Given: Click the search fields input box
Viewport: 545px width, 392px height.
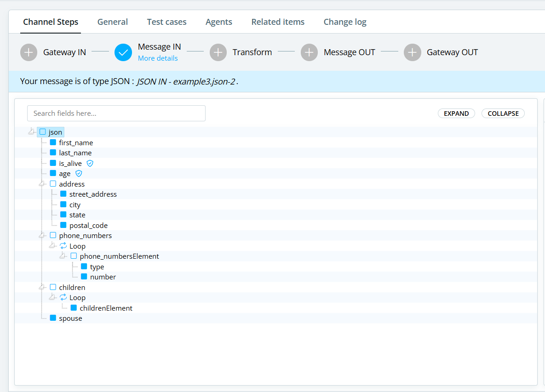Looking at the screenshot, I should (x=116, y=113).
